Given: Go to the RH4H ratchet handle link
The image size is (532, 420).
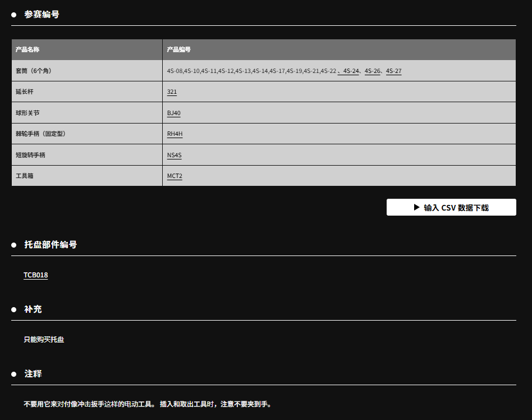Looking at the screenshot, I should click(175, 134).
